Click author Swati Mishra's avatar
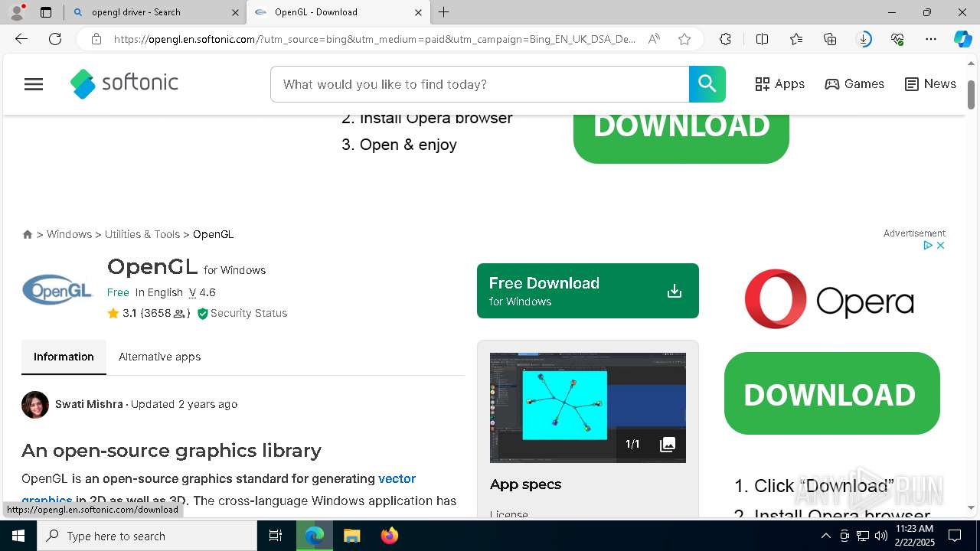Viewport: 980px width, 551px height. [x=35, y=404]
